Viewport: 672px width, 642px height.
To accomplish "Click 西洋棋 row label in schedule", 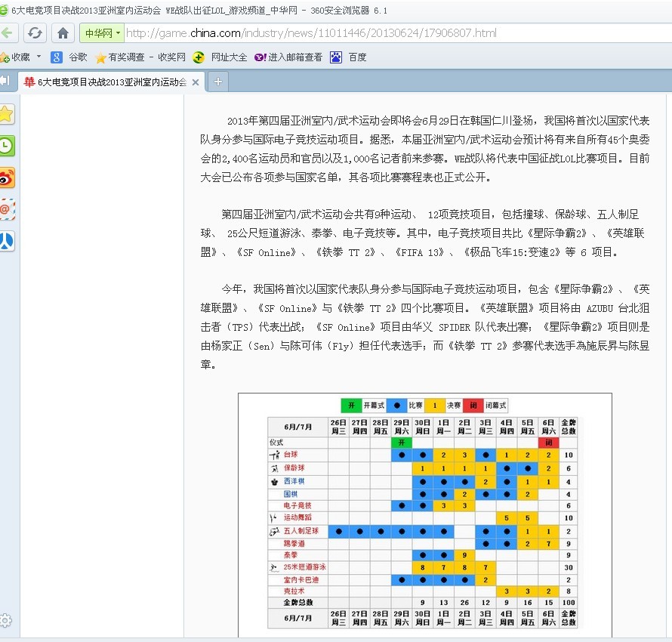I will point(294,481).
